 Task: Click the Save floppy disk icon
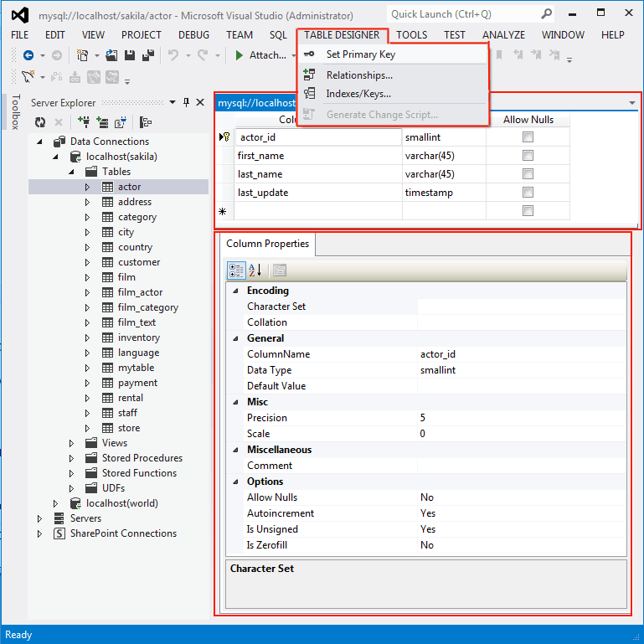tap(130, 55)
